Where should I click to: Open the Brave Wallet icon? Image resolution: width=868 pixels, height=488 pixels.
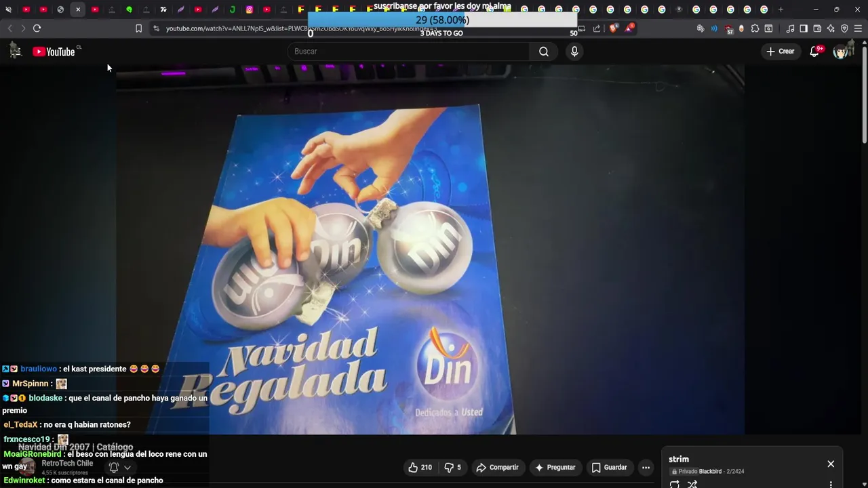[817, 28]
